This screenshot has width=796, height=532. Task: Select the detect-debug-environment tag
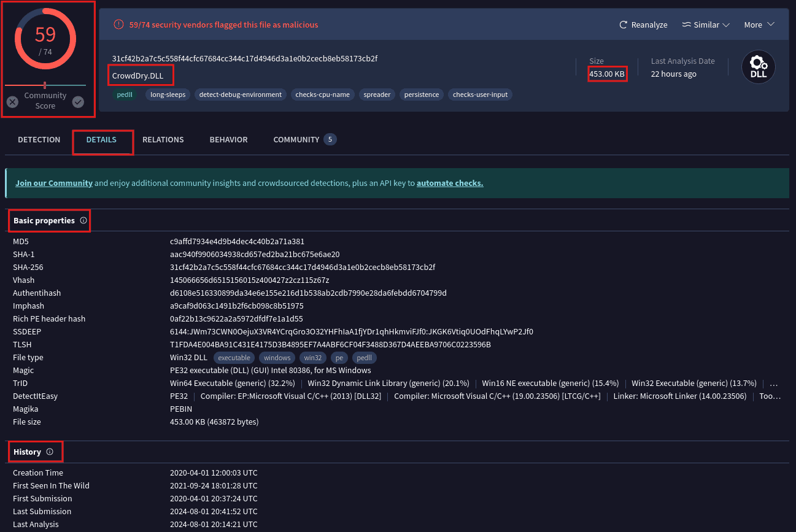(241, 94)
